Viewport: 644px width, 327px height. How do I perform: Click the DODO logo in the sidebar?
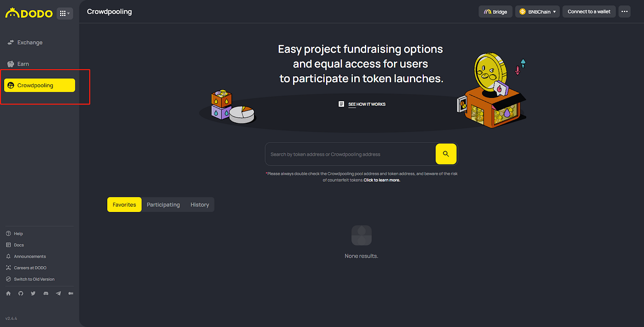click(x=29, y=13)
